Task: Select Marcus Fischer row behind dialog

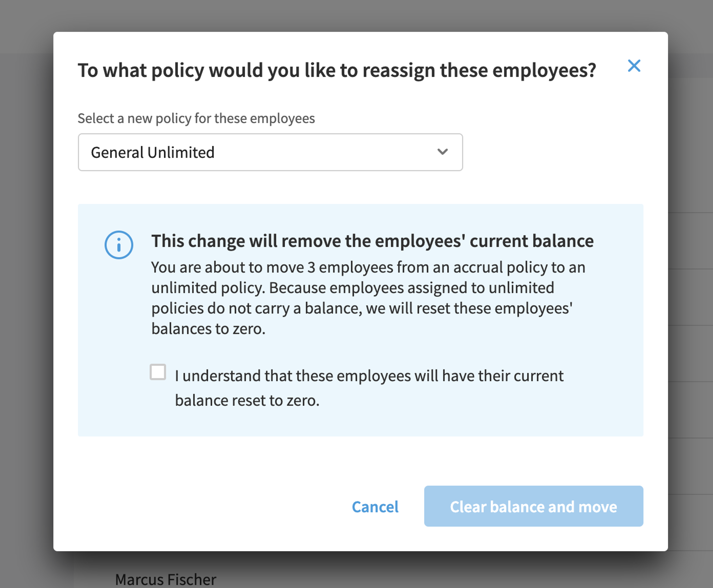Action: [x=166, y=579]
